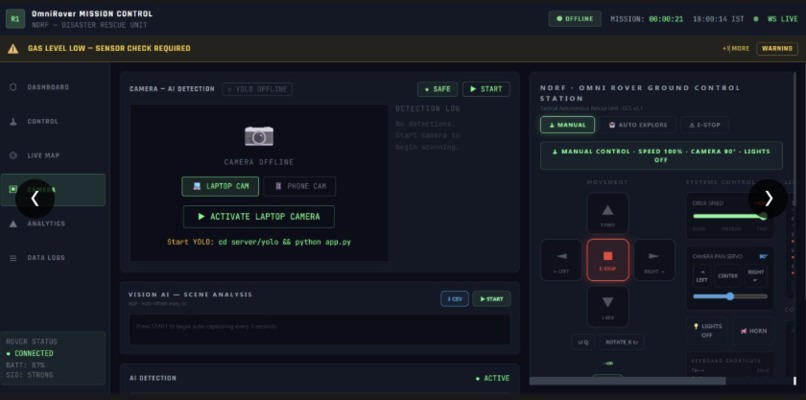Rotate rover counterclockwise with Q button
Screen dimensions: 806x400
(x=583, y=342)
